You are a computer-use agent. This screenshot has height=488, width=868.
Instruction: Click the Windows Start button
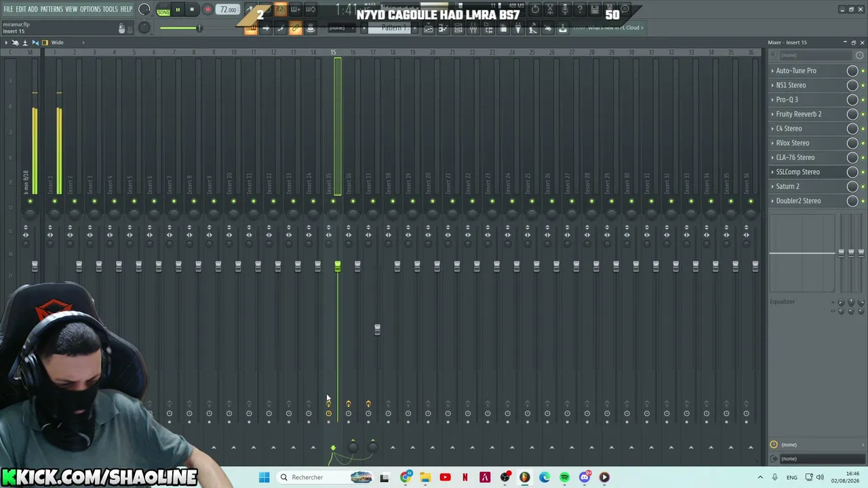[x=264, y=477]
